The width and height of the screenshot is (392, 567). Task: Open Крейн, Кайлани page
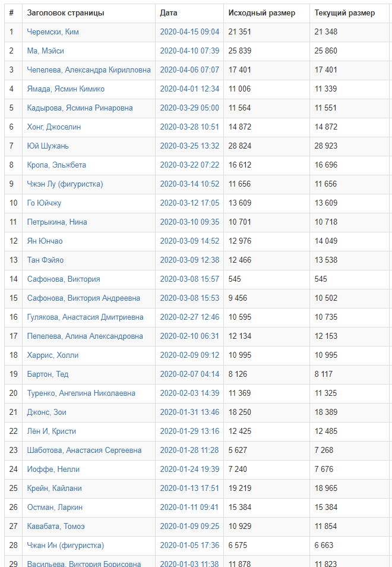tap(55, 489)
